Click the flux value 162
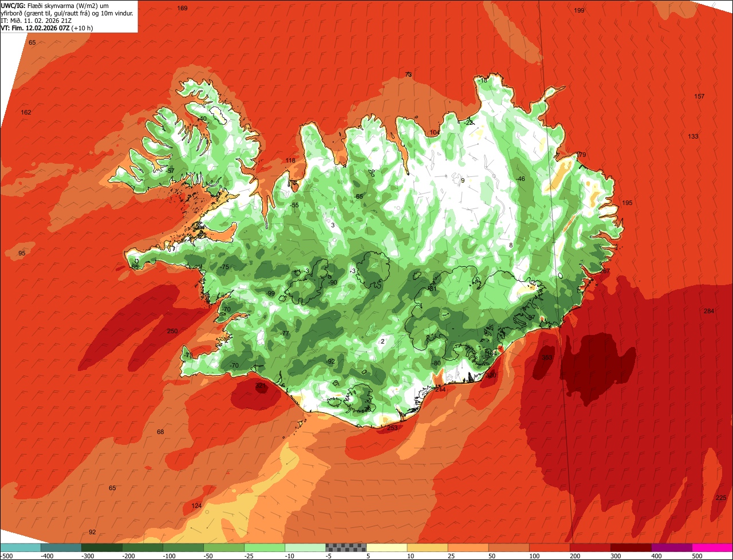733x560 pixels. 26,112
